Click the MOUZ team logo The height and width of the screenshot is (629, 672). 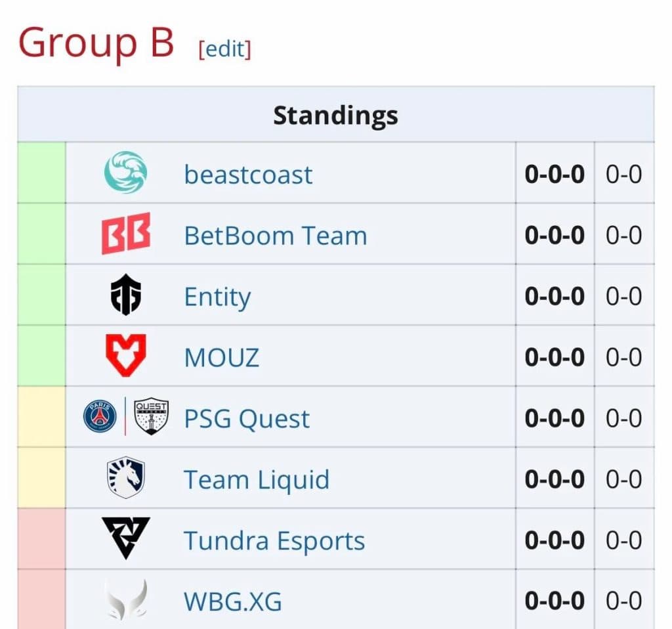(x=125, y=357)
